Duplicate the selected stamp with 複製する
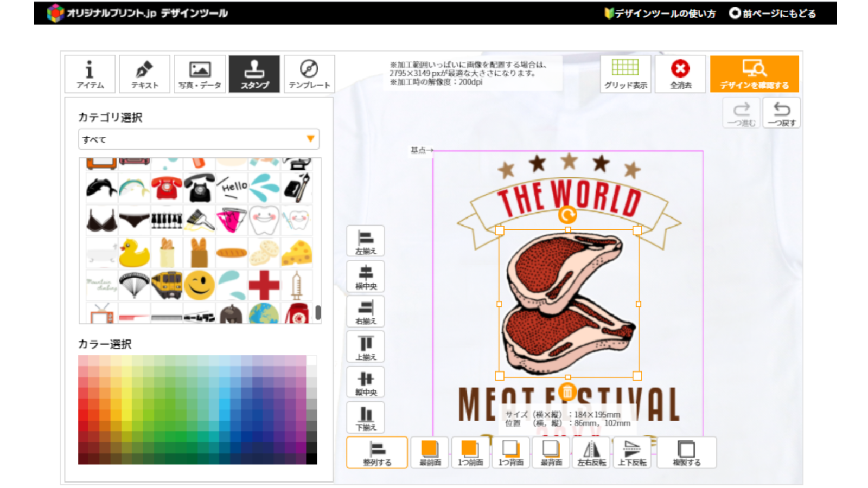The height and width of the screenshot is (488, 868). coord(686,452)
